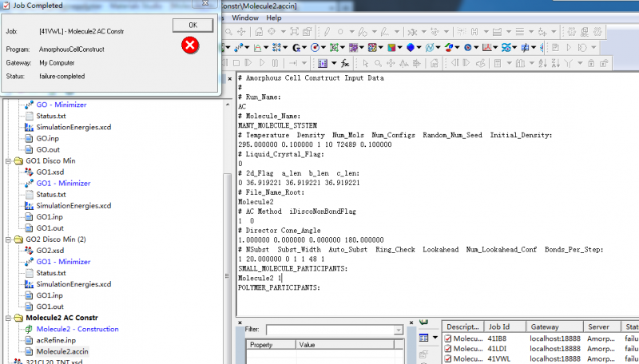Image resolution: width=639 pixels, height=364 pixels.
Task: Click the fx function icon in toolbar
Action: pos(344,63)
